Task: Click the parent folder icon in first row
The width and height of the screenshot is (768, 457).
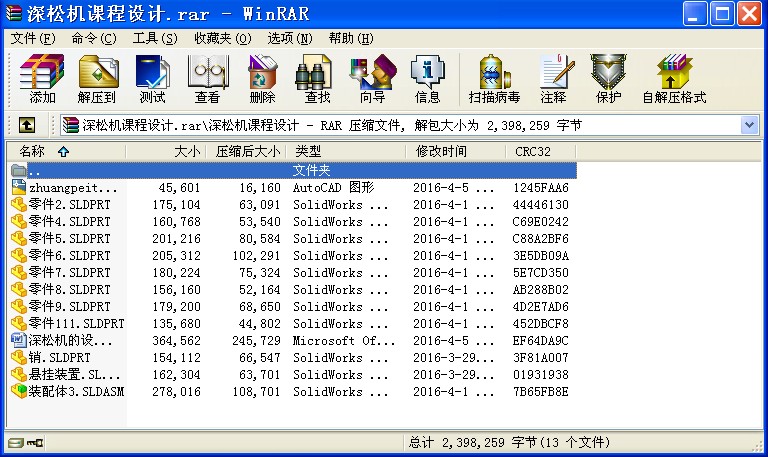Action: click(19, 170)
